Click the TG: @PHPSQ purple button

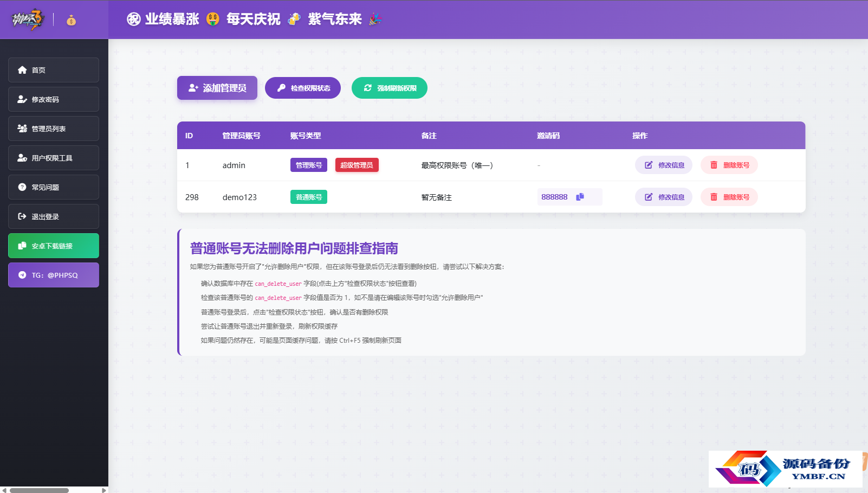tap(54, 275)
